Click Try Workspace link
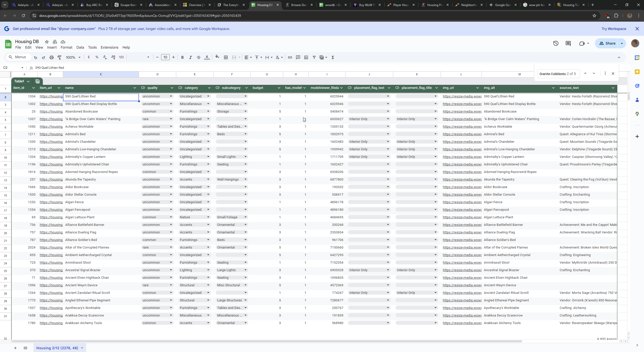Screen dimensions: 644x352 coord(614,29)
